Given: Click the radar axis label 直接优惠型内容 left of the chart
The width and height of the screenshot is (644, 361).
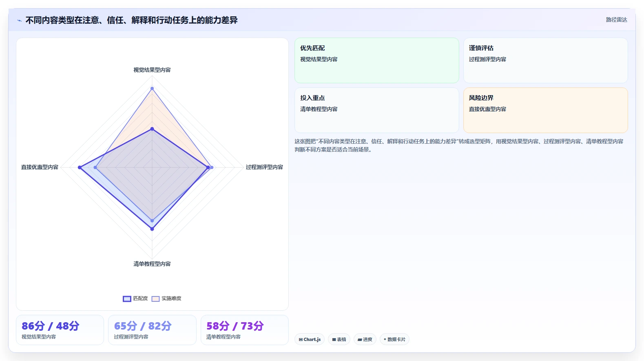Looking at the screenshot, I should [40, 167].
